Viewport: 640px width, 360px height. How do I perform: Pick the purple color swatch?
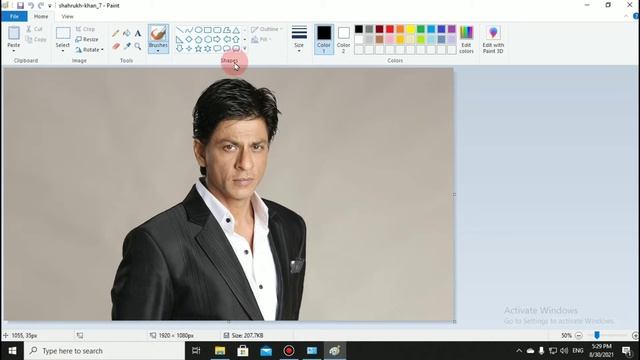452,29
